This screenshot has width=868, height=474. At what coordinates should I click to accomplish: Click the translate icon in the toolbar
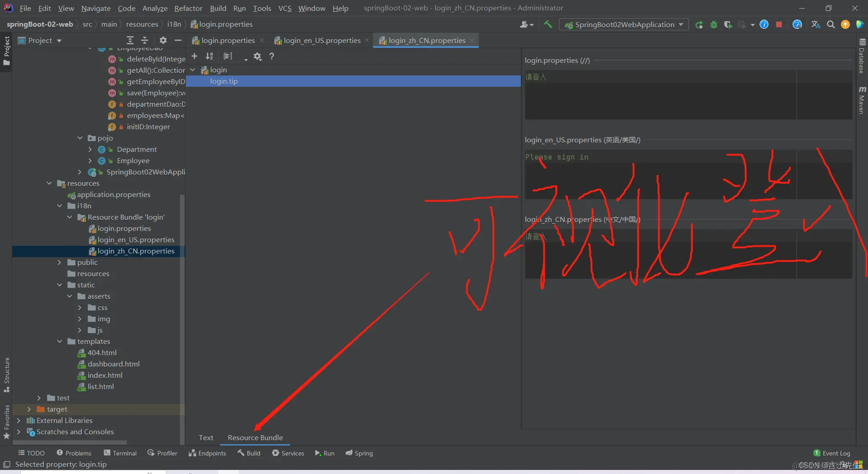(x=816, y=24)
